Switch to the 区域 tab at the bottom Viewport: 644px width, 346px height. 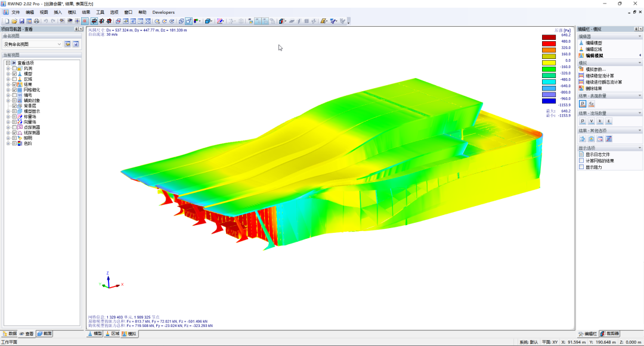pos(113,333)
